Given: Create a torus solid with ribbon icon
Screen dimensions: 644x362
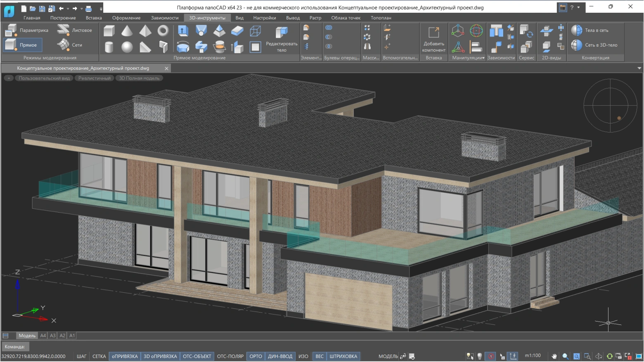Looking at the screenshot, I should (x=163, y=31).
